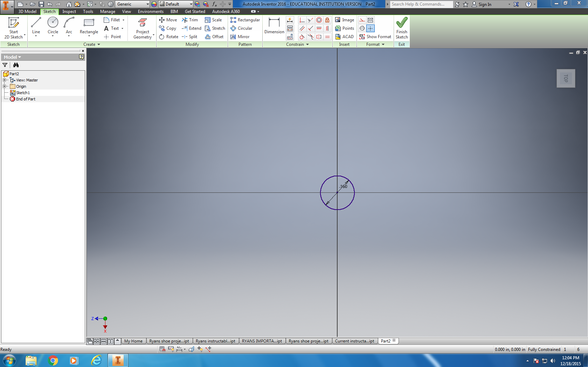Click the Search Help & Commands field
Image resolution: width=588 pixels, height=367 pixels.
click(421, 4)
